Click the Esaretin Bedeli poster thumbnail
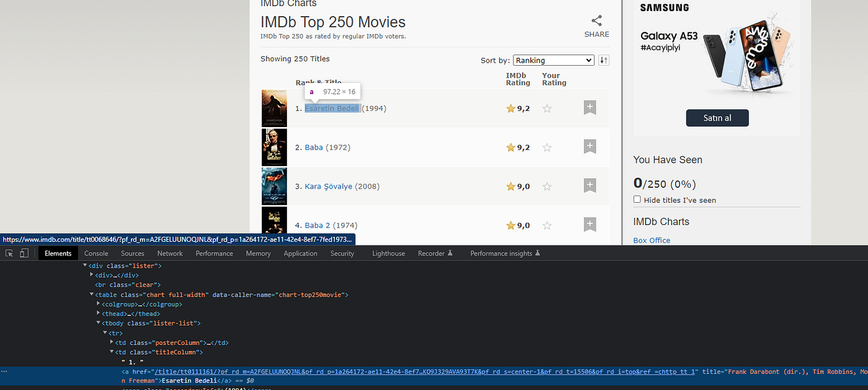Image resolution: width=868 pixels, height=390 pixels. 273,108
